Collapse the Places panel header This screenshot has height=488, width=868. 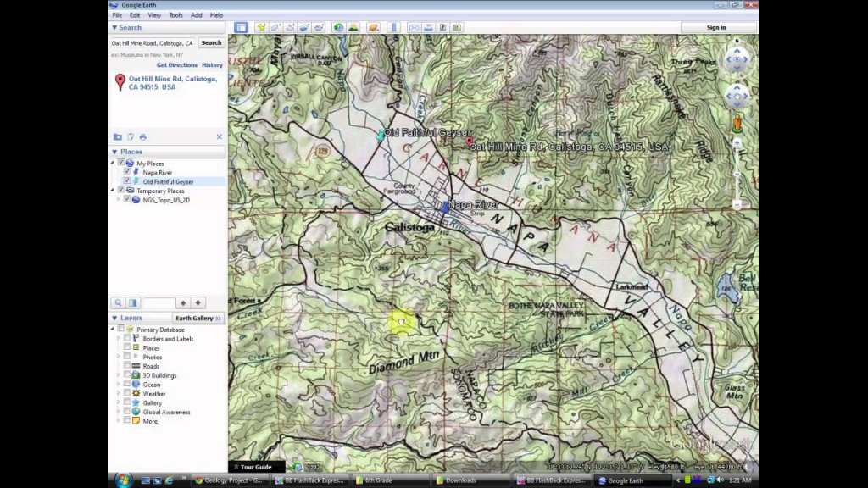(x=114, y=152)
